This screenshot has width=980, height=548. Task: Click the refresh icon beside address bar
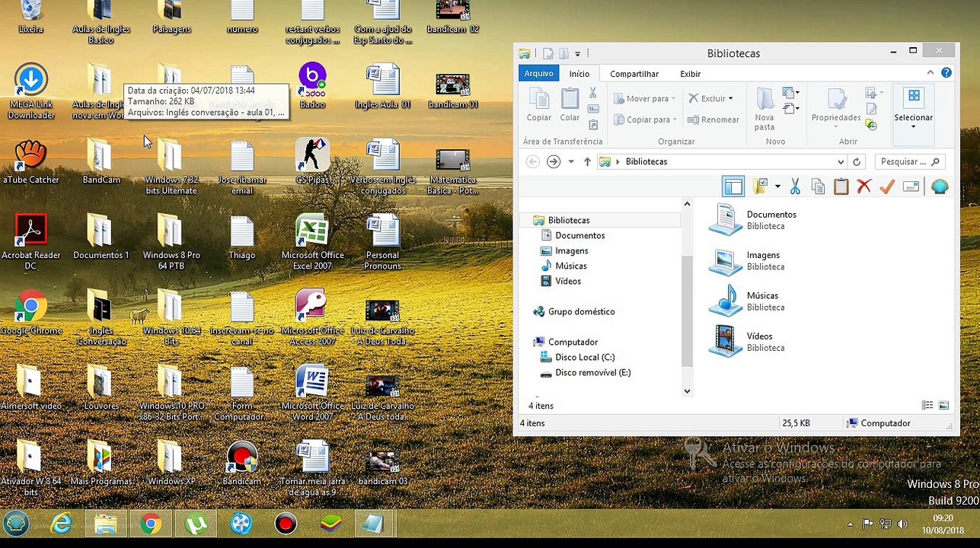click(857, 161)
